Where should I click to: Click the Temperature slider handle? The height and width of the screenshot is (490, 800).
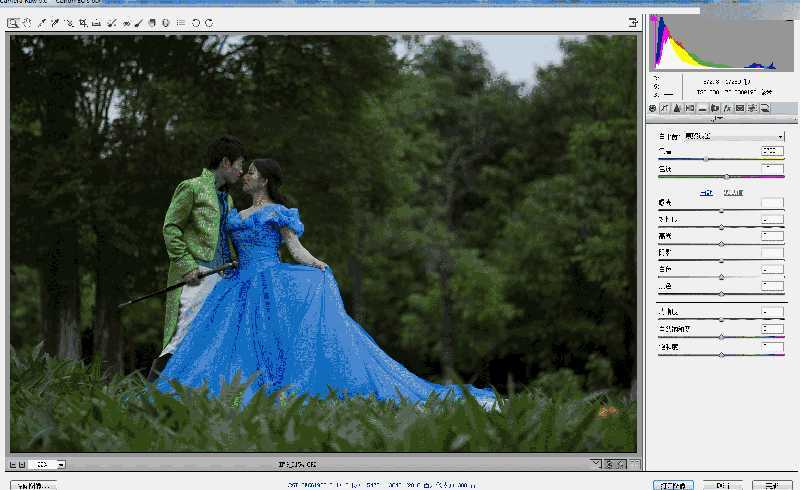click(x=706, y=159)
